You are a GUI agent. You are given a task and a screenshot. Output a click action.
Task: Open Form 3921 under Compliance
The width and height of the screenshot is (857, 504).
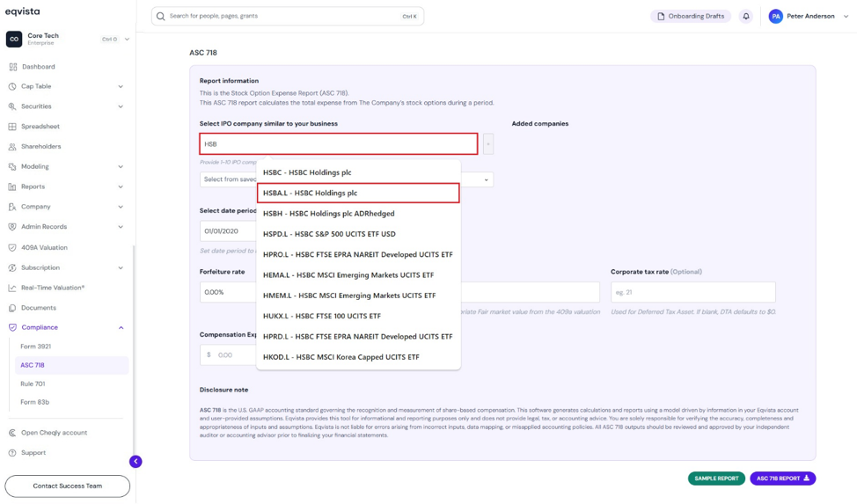coord(35,347)
